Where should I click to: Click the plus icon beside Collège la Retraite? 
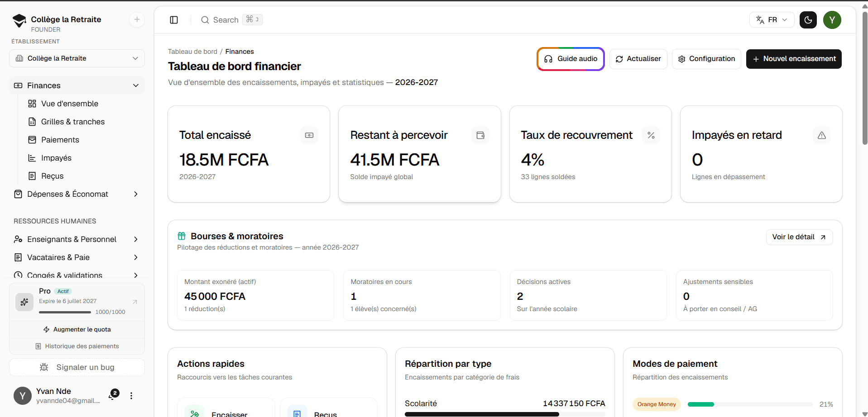[137, 19]
